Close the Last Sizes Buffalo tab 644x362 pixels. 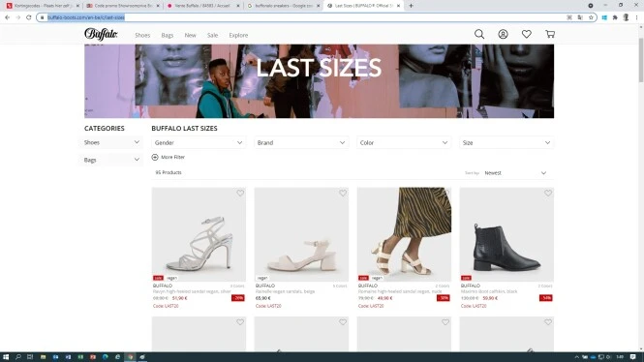(x=398, y=6)
